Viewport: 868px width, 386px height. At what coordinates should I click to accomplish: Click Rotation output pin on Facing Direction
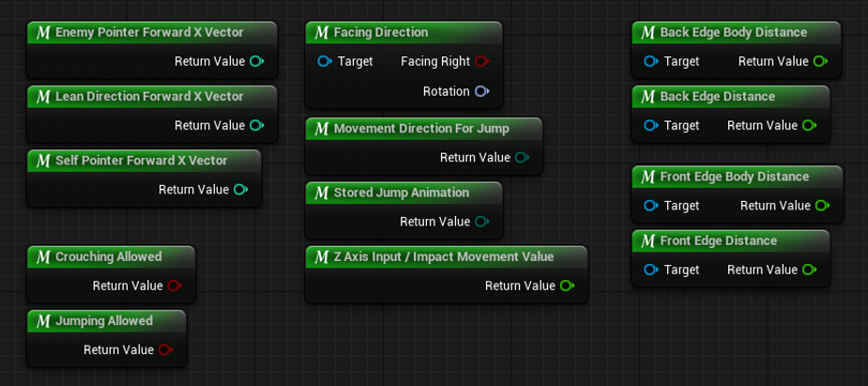[482, 91]
